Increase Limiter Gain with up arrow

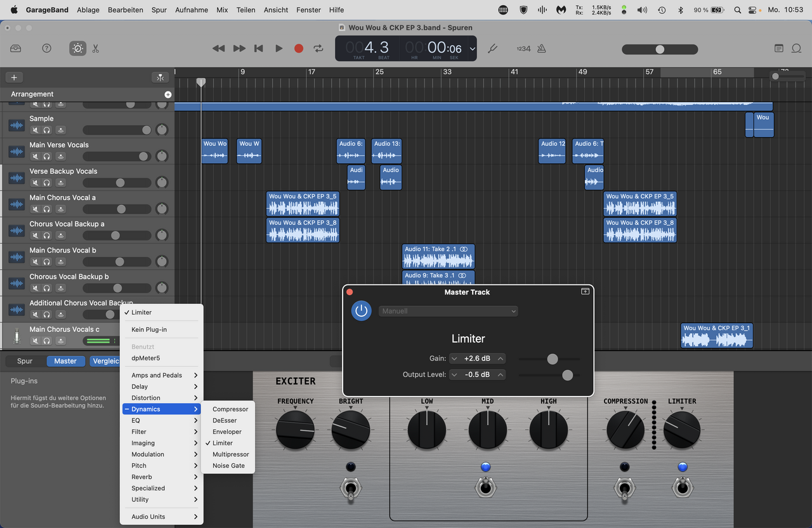501,359
